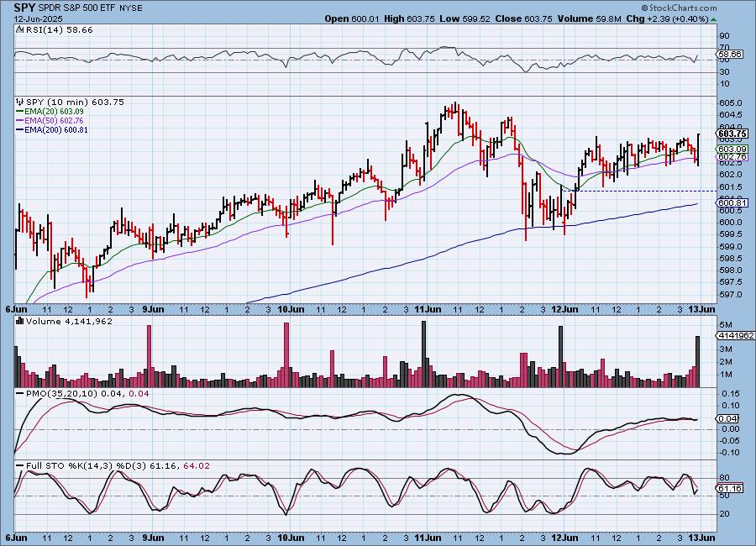The image size is (756, 546).
Task: Click the 599.0 price axis label
Action: pos(730,246)
